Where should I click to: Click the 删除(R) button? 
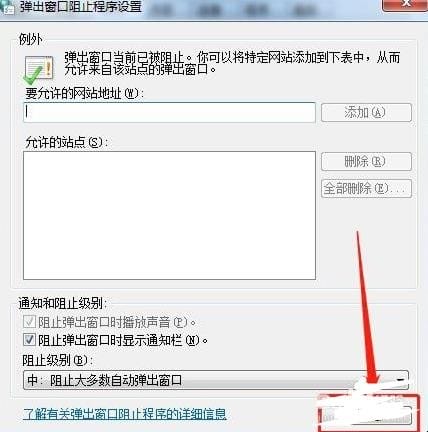click(x=366, y=162)
